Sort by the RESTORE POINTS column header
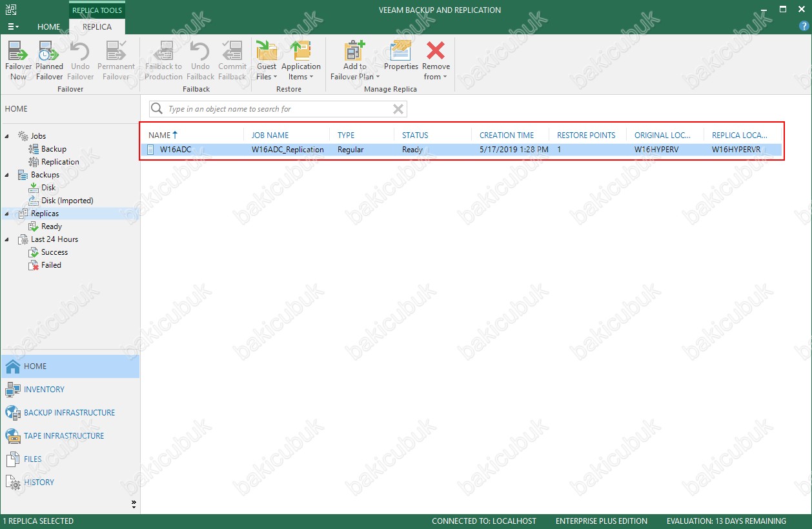 586,135
